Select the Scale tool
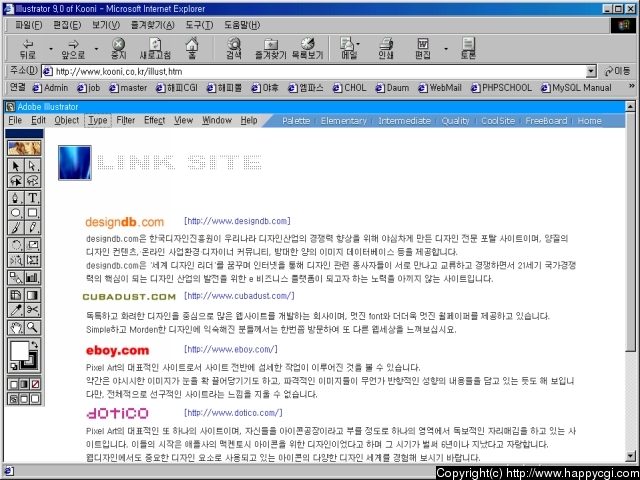640x480 pixels. tap(32, 245)
